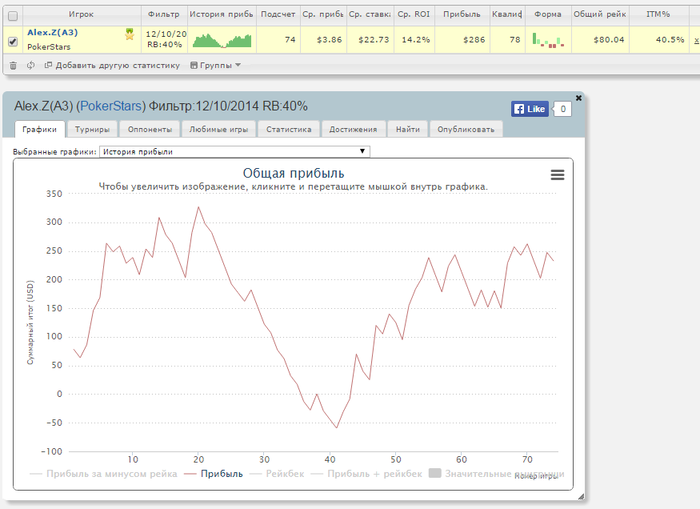Click the form bar mini chart
Image resolution: width=700 pixels, height=509 pixels.
pyautogui.click(x=548, y=40)
